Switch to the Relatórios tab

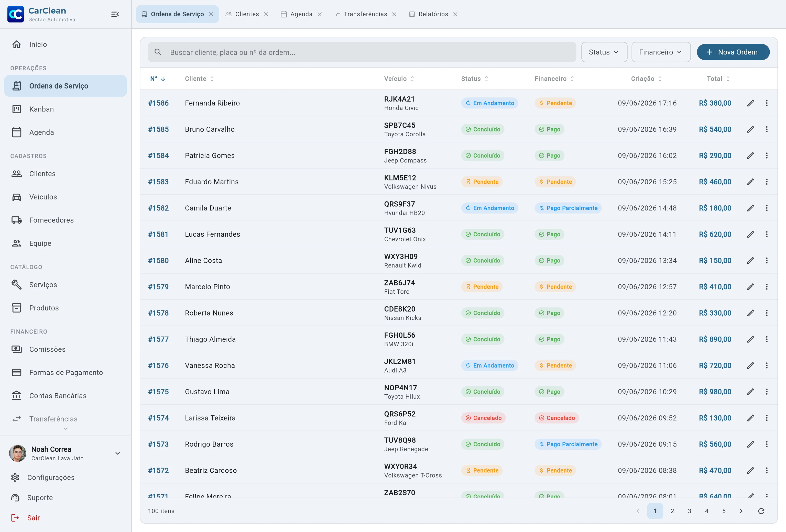[433, 14]
